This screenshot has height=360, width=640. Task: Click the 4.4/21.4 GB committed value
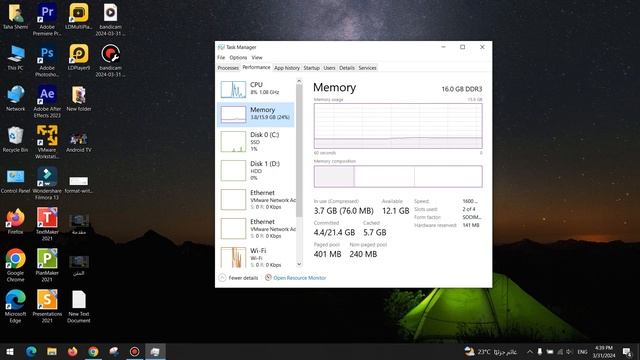point(334,232)
